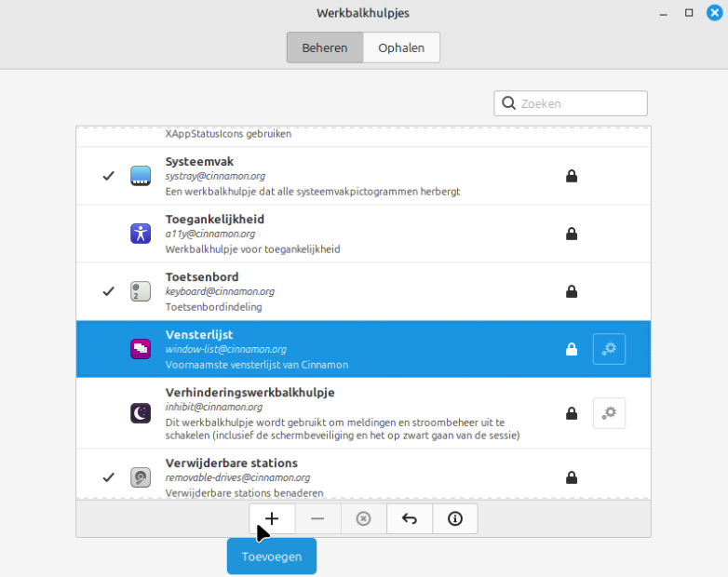This screenshot has height=577, width=728.
Task: Click the lock icon on Systeemvak row
Action: tap(572, 176)
